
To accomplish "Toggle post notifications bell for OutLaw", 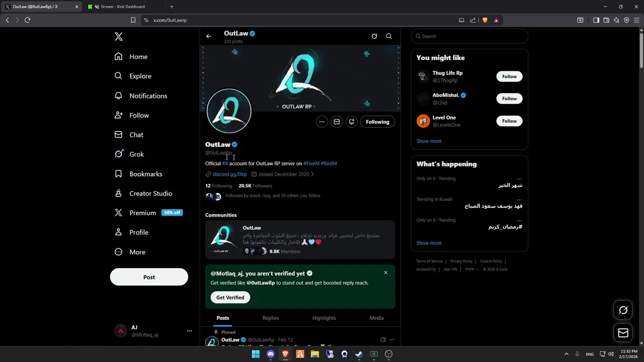I will click(351, 122).
